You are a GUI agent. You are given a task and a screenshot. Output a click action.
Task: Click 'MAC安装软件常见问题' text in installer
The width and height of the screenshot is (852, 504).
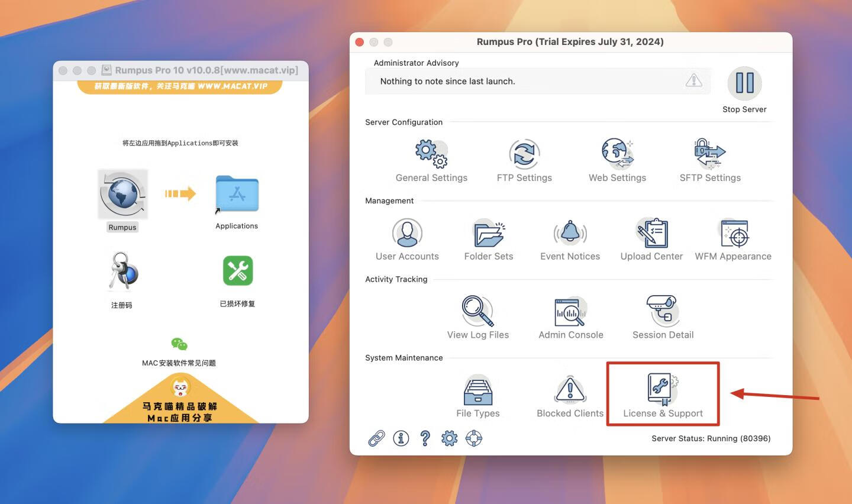[179, 363]
